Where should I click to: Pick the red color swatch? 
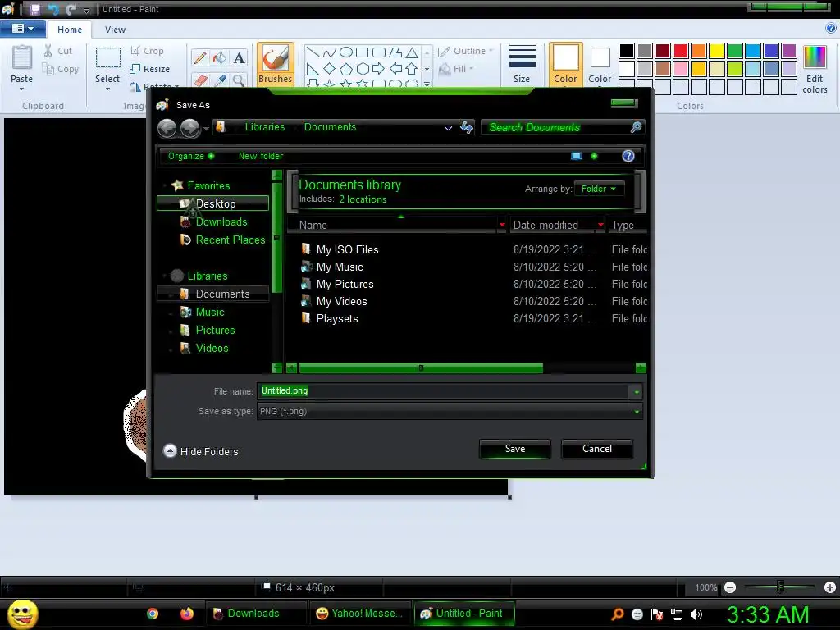681,51
